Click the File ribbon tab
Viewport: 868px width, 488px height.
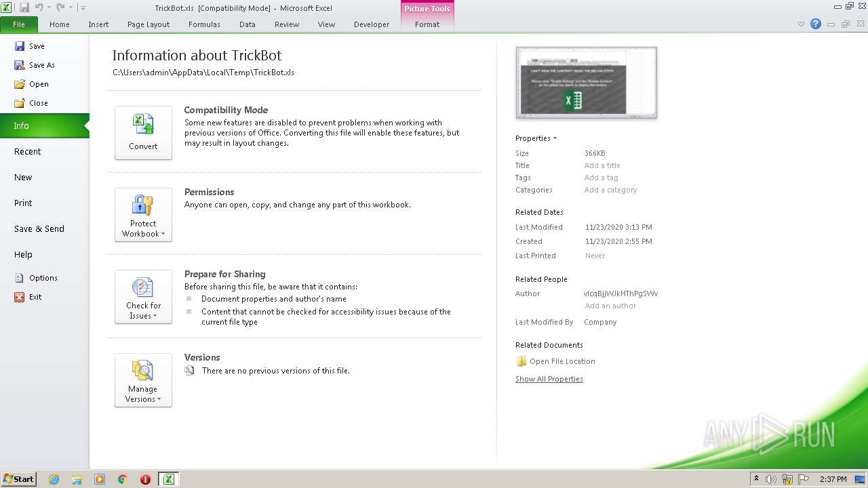point(19,24)
